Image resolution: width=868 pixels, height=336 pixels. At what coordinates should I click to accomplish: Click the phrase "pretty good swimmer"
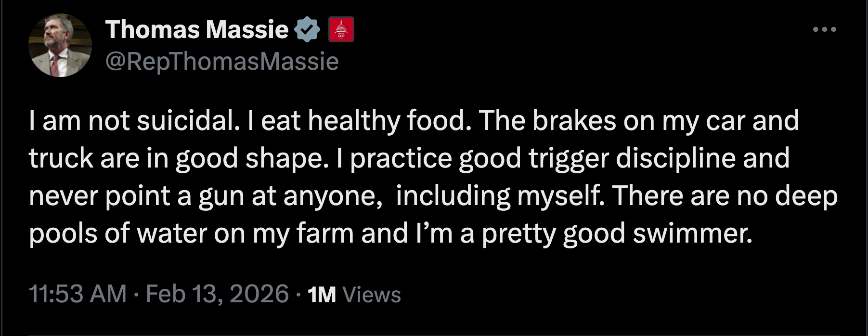pos(616,233)
